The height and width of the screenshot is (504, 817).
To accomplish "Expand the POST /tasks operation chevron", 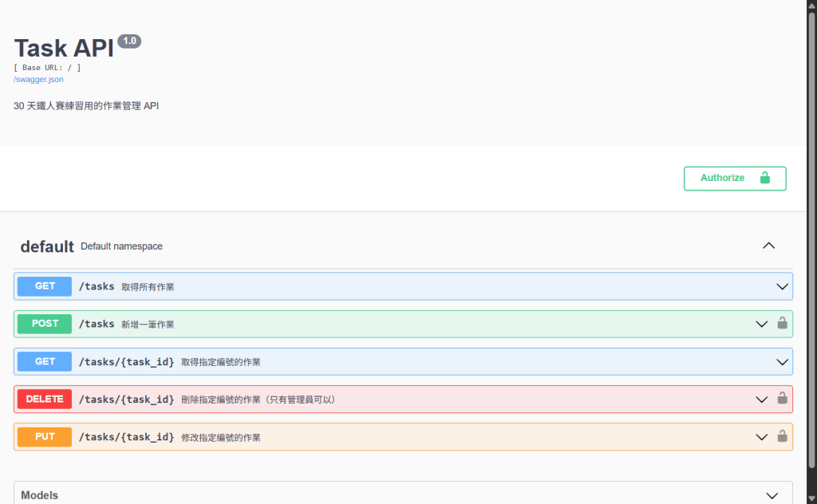I will point(761,324).
